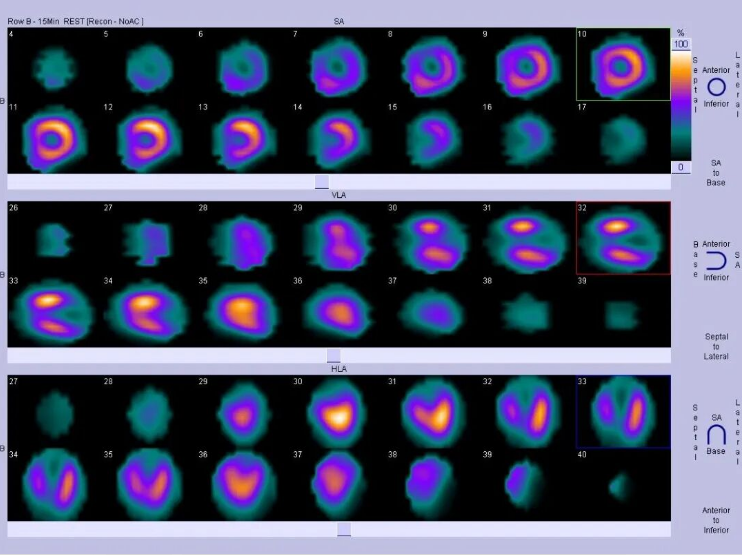Click the HLA row slider thumb

[x=343, y=529]
